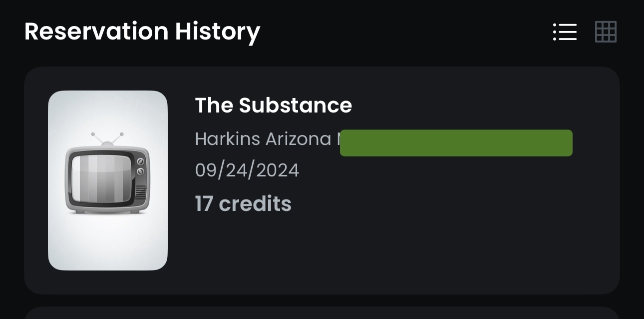Switch to list view layout
This screenshot has width=644, height=319.
(565, 32)
